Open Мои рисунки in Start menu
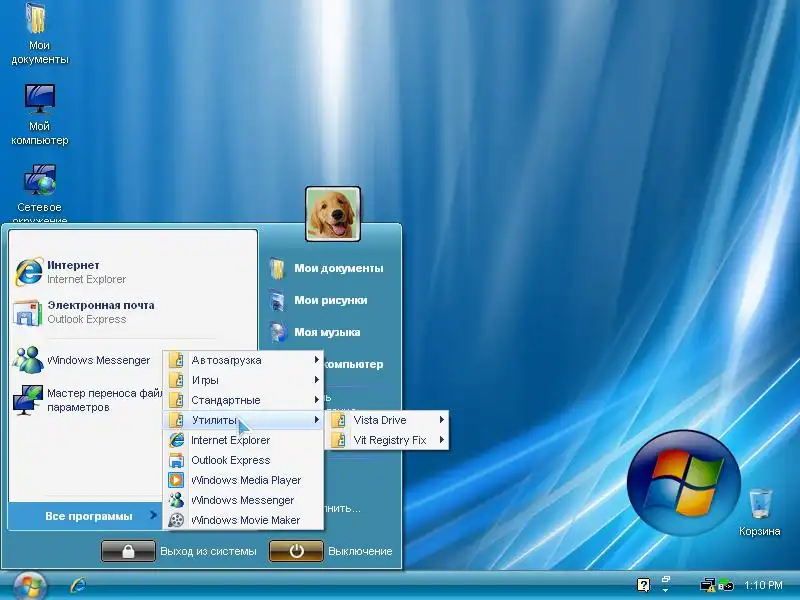800x600 pixels. (319, 301)
